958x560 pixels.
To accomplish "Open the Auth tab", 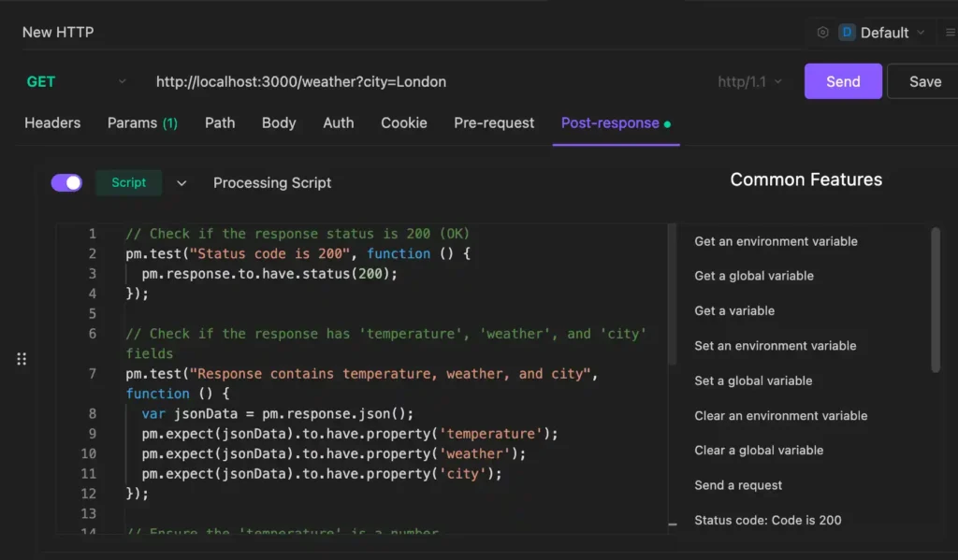I will click(339, 123).
